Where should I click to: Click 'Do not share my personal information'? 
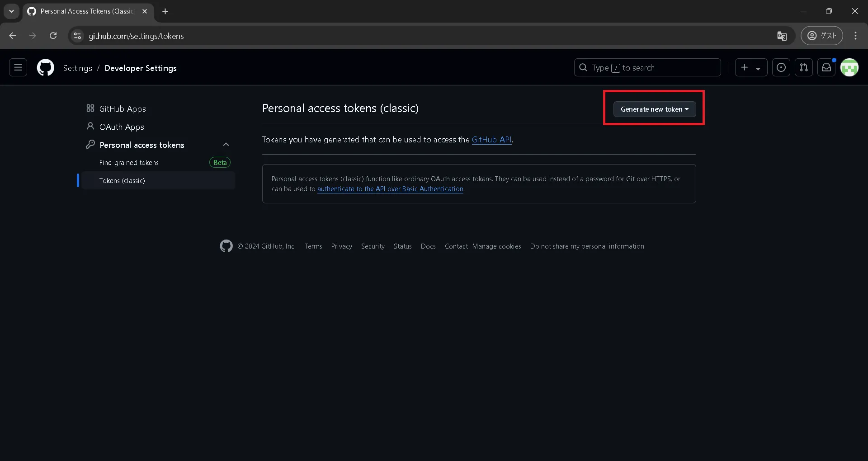587,246
